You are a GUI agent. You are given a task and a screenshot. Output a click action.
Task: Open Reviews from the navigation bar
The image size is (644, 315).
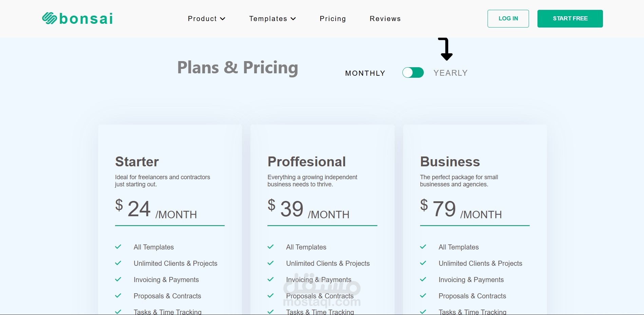(385, 19)
